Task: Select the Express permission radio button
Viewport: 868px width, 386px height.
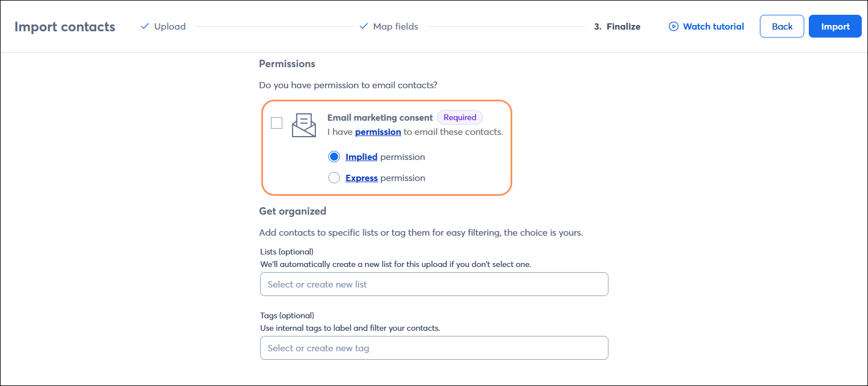Action: pos(334,177)
